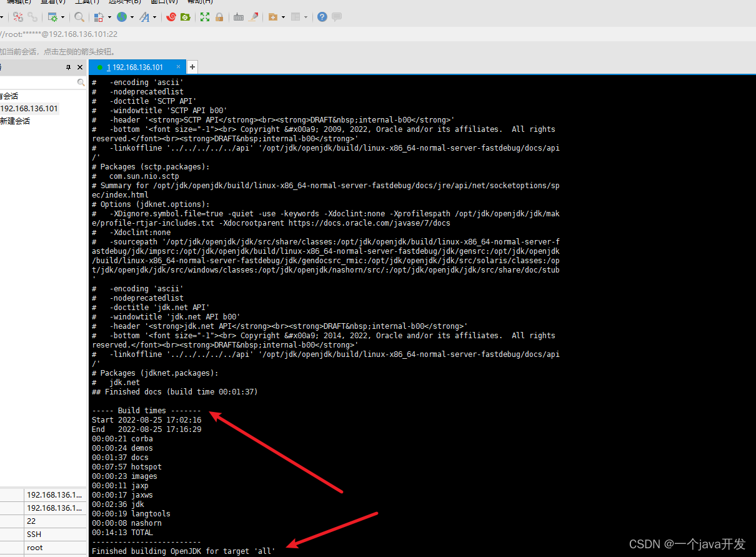Image resolution: width=756 pixels, height=557 pixels.
Task: Expand the layout arrangement dropdown arrow
Action: tap(109, 17)
